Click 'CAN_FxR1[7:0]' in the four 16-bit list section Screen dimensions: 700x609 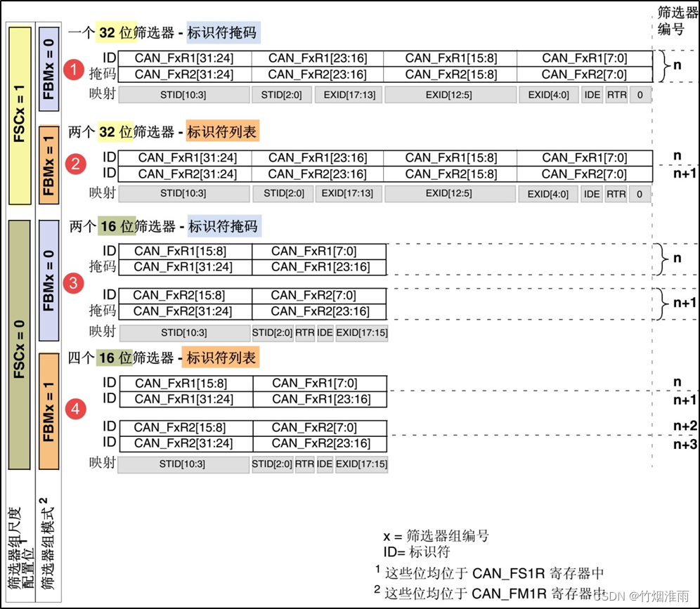(314, 384)
